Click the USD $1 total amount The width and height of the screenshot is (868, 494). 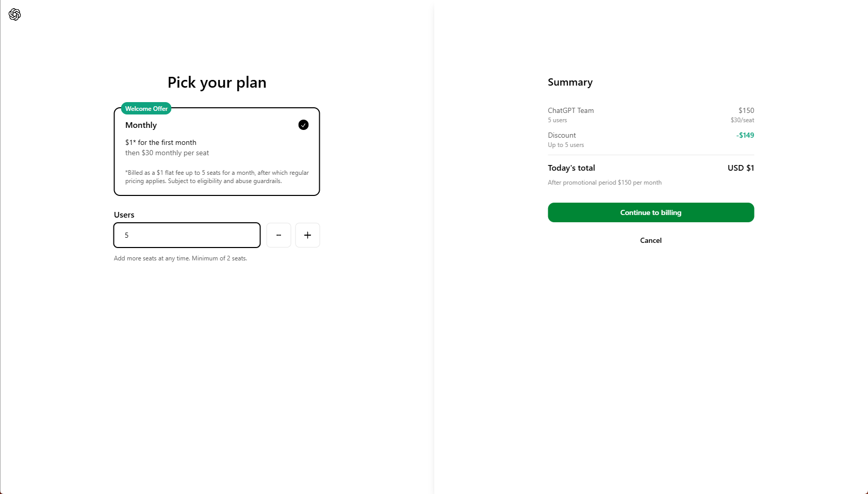pyautogui.click(x=741, y=168)
